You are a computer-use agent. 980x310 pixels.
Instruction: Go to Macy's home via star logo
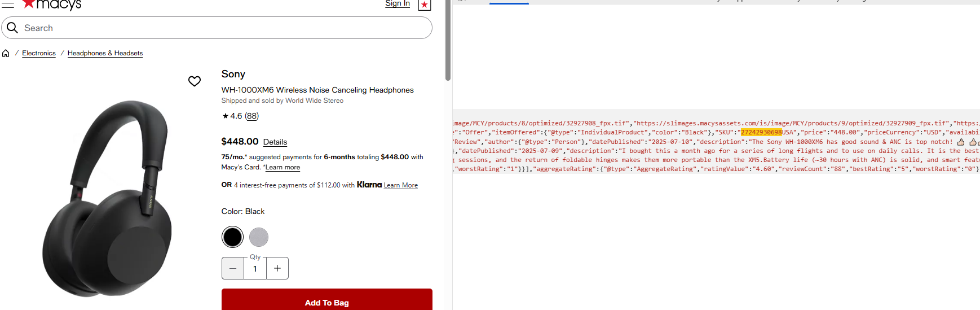(x=52, y=5)
